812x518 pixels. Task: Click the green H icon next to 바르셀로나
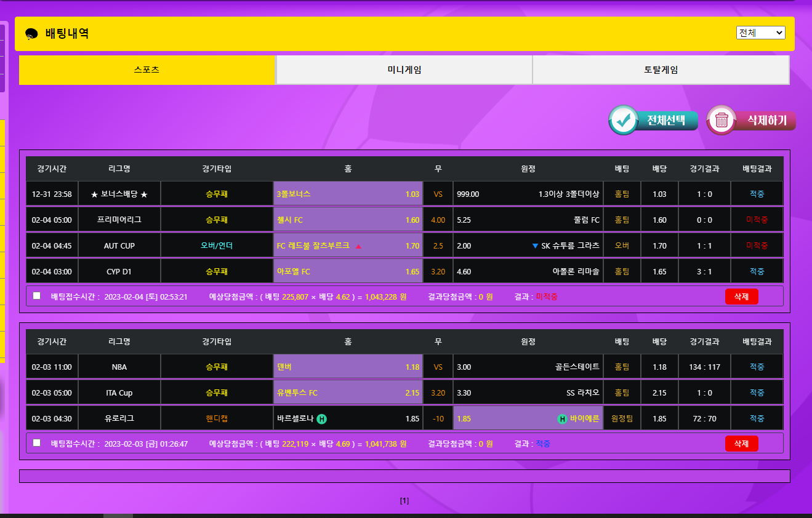321,419
